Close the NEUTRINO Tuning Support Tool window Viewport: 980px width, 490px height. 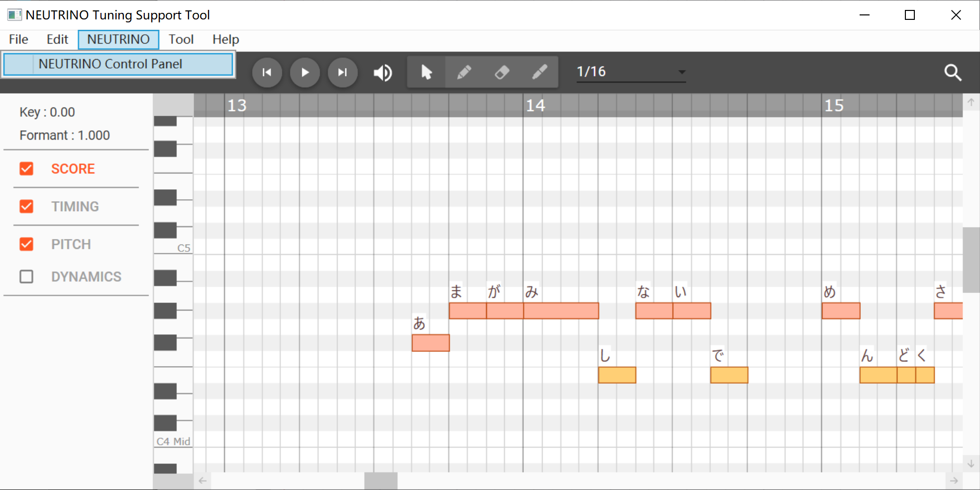point(956,15)
